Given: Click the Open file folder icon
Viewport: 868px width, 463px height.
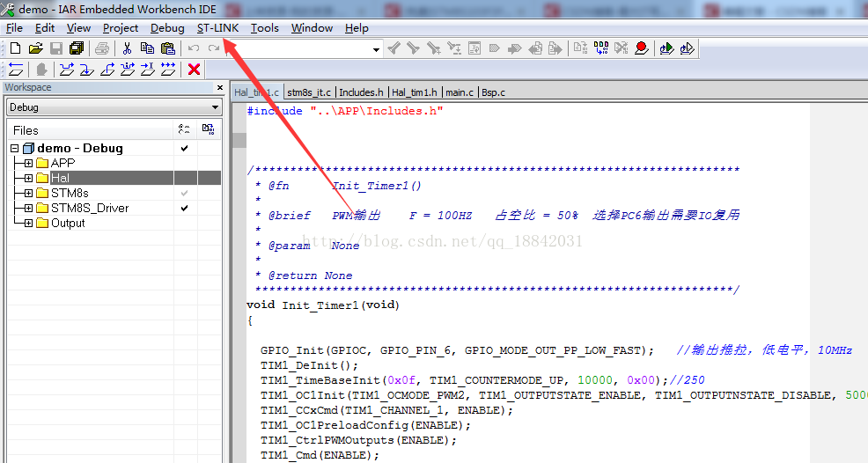Looking at the screenshot, I should (35, 48).
